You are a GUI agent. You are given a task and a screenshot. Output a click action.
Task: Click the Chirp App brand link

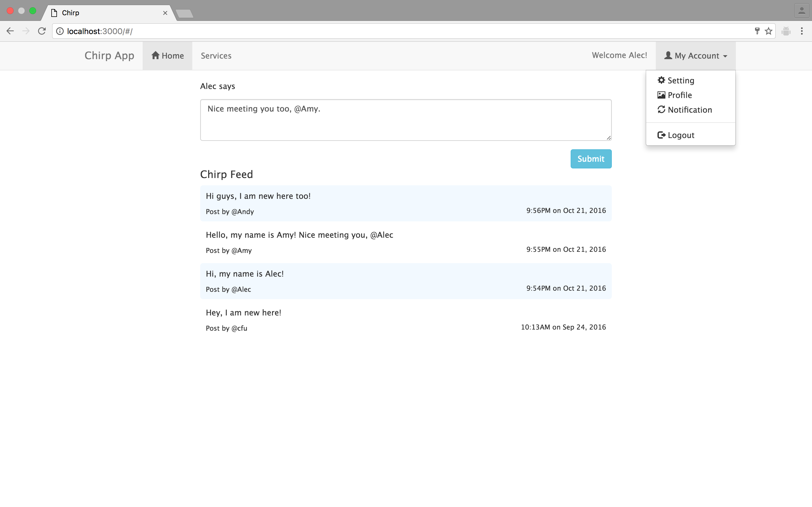click(109, 55)
